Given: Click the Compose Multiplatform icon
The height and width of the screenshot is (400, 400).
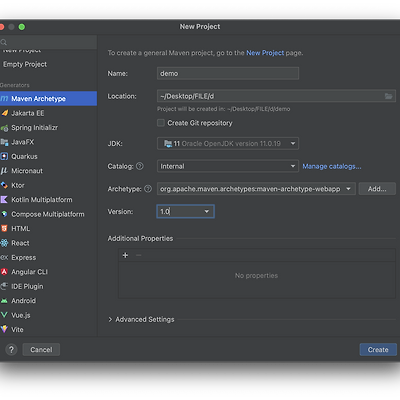Looking at the screenshot, I should (4, 214).
